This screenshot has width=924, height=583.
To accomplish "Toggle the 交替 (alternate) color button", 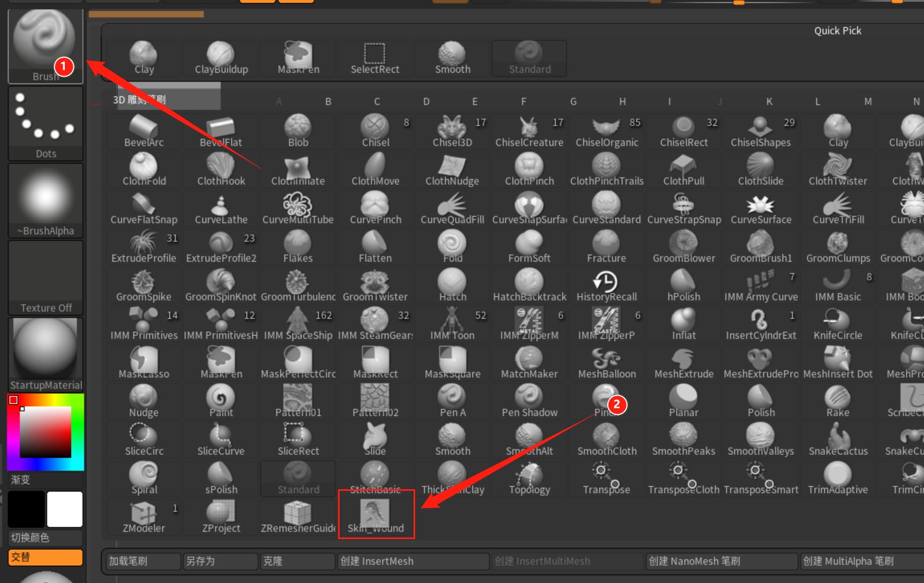I will [x=46, y=557].
